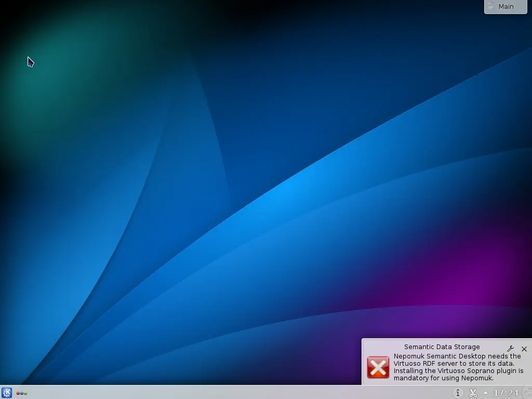Open the KDE Kickoff application launcher
This screenshot has width=532, height=399.
tap(6, 393)
